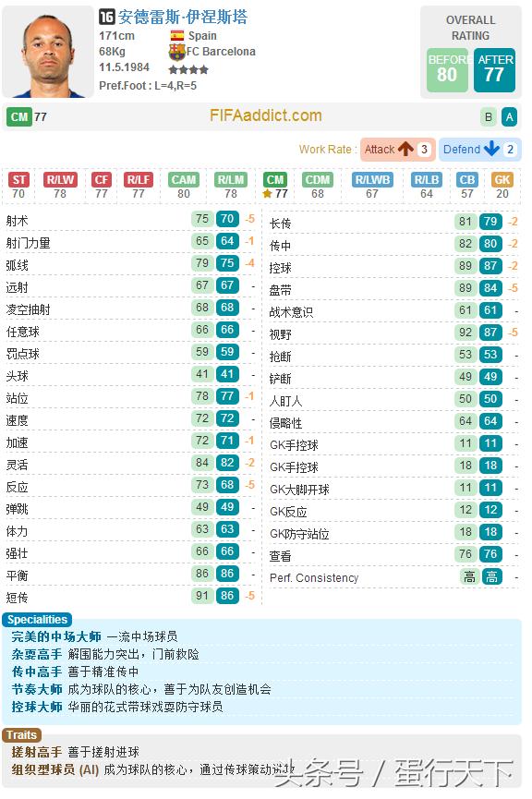Click the Traits section header
Image resolution: width=532 pixels, height=799 pixels.
tap(21, 734)
